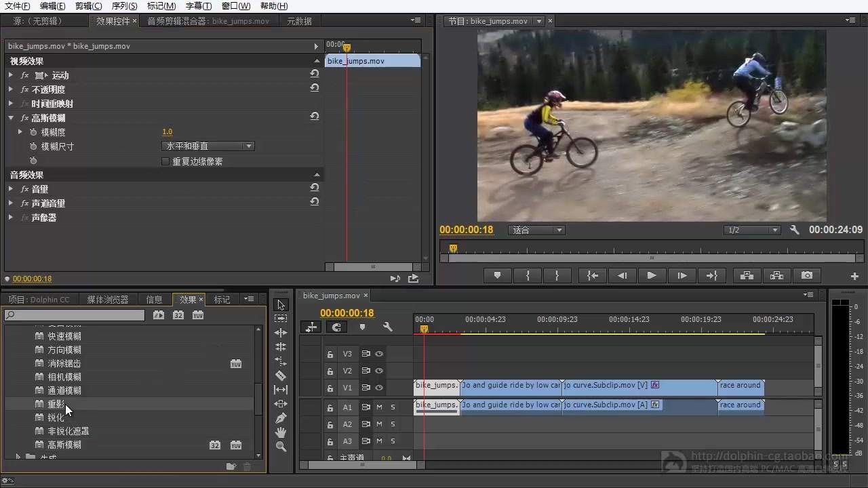Select the Selection tool in toolbox
The width and height of the screenshot is (868, 488).
coord(281,305)
